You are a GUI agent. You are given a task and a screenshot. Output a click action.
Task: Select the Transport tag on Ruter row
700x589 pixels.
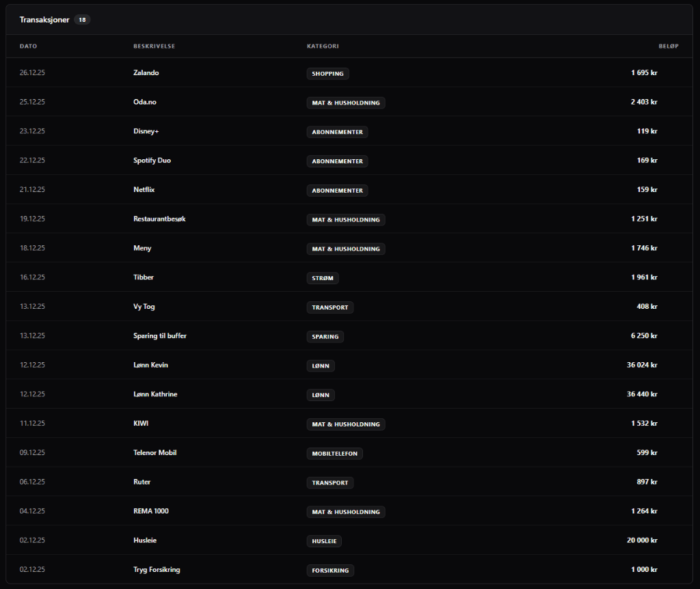329,483
